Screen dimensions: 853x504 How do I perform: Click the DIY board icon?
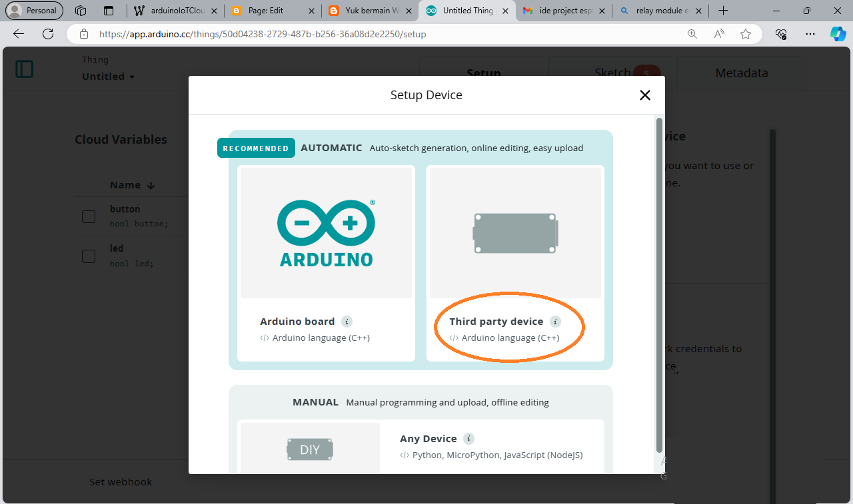(x=310, y=449)
